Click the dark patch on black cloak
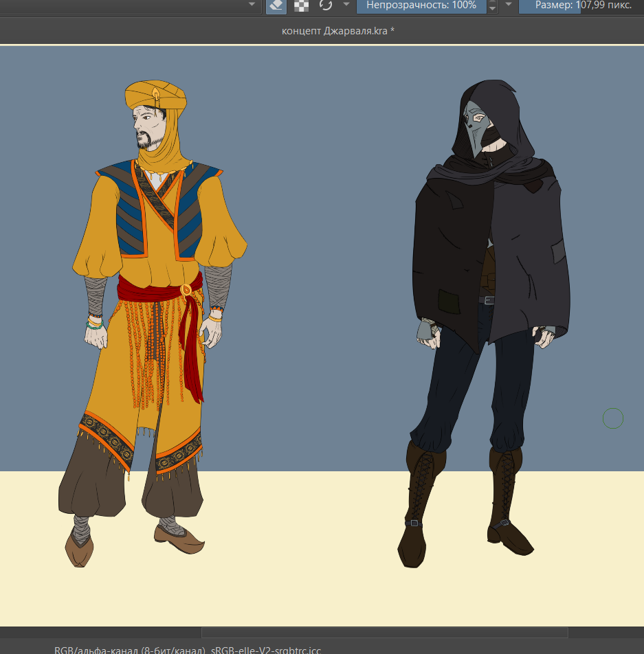644x654 pixels. [x=449, y=302]
